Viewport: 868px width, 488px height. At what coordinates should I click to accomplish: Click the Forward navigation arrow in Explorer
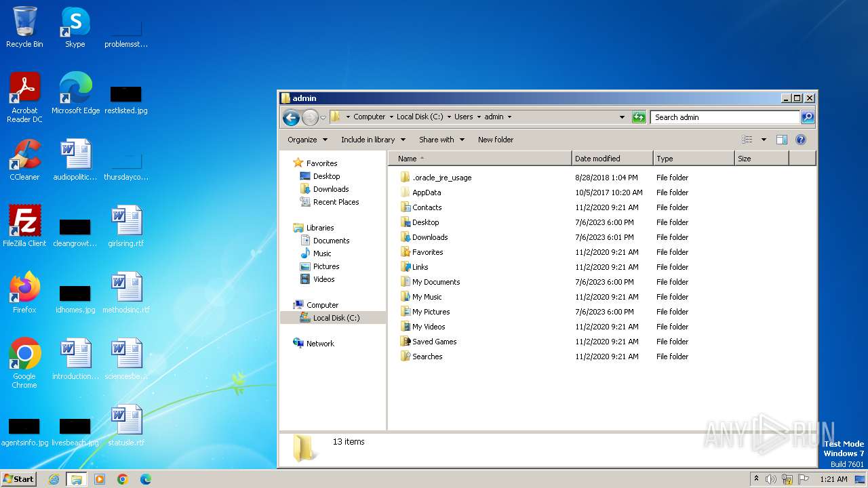coord(310,117)
